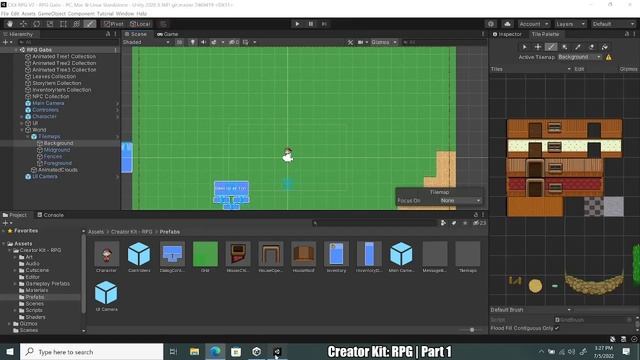
Task: Open the cloud Services icon
Action: [x=507, y=24]
